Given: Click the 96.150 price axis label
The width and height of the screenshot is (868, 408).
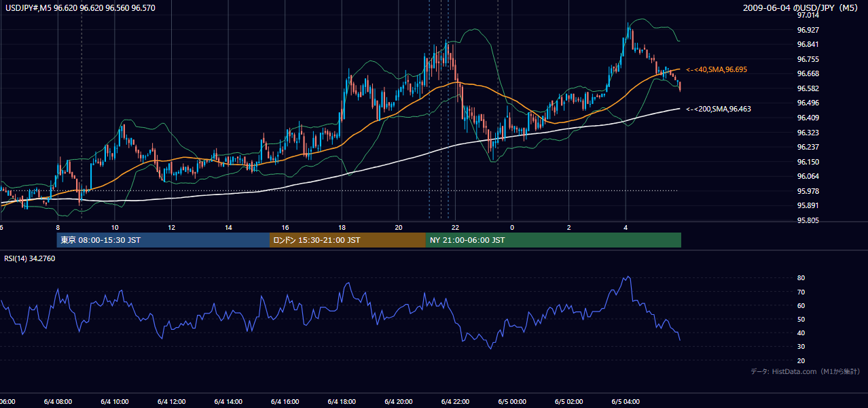Looking at the screenshot, I should (808, 162).
